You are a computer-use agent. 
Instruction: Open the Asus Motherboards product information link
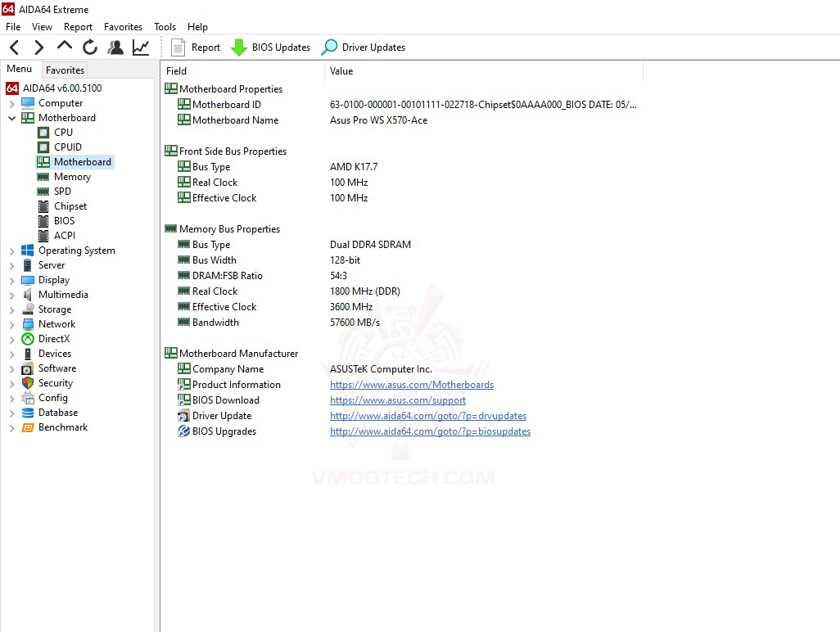pos(412,384)
